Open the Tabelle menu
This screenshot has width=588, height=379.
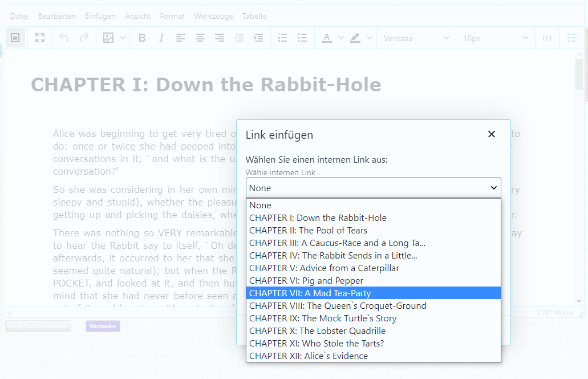(254, 16)
